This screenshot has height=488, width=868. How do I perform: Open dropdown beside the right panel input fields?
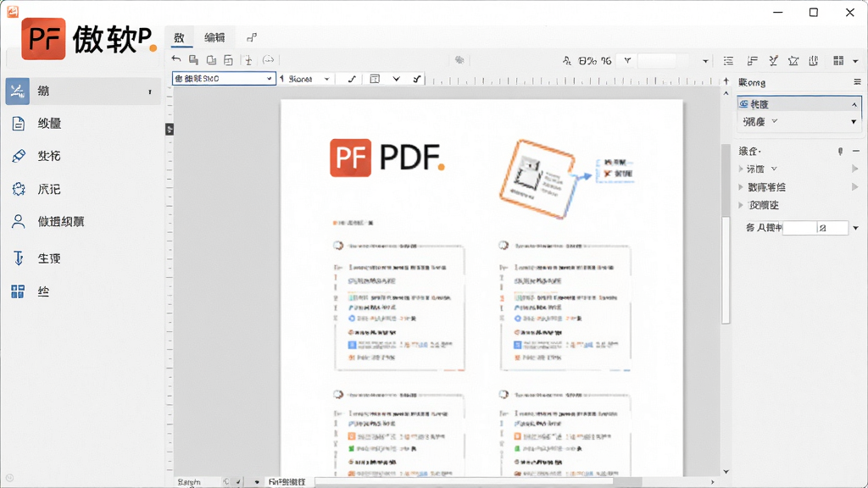click(x=856, y=228)
